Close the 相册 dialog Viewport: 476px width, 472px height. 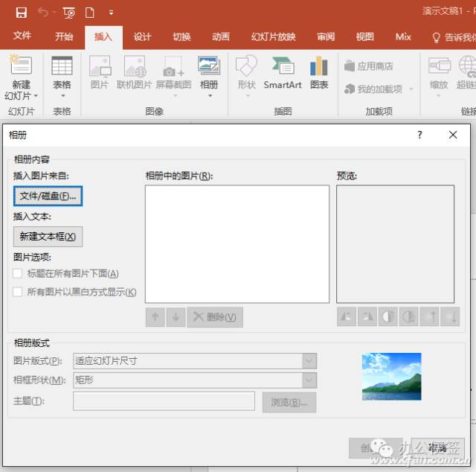click(x=453, y=135)
